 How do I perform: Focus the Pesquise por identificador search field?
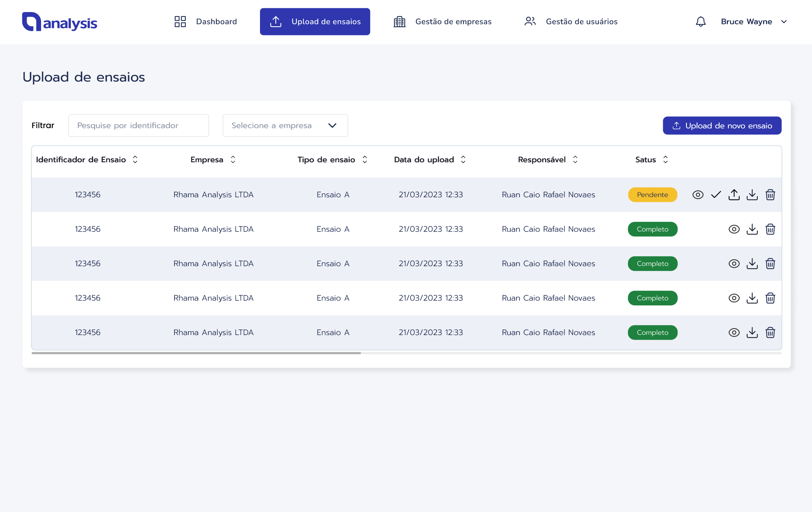138,125
